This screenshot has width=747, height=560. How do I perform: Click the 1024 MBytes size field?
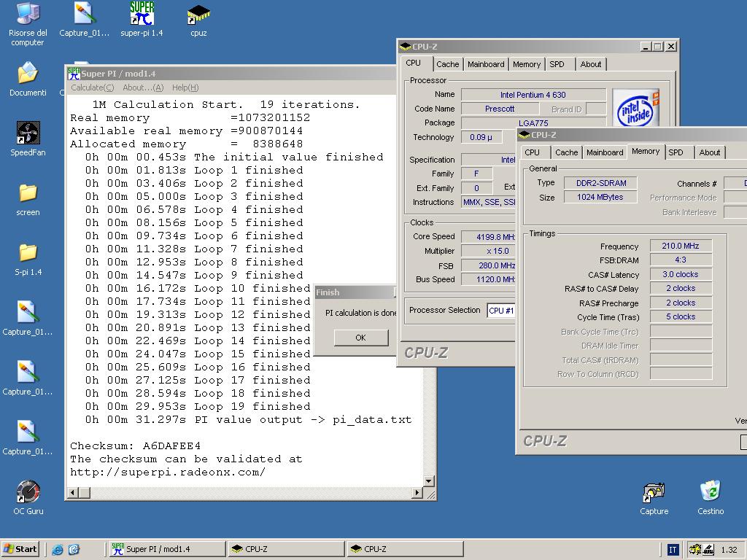601,197
